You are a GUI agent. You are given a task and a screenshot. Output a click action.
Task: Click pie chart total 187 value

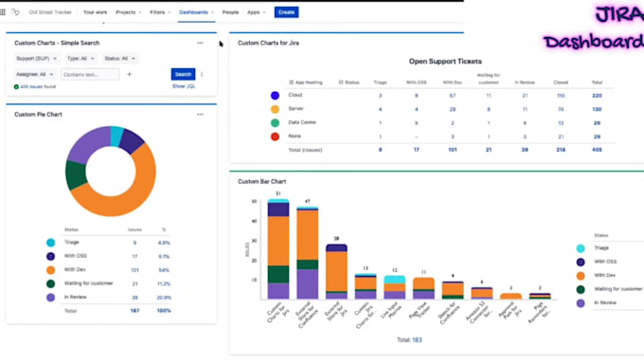pyautogui.click(x=134, y=311)
